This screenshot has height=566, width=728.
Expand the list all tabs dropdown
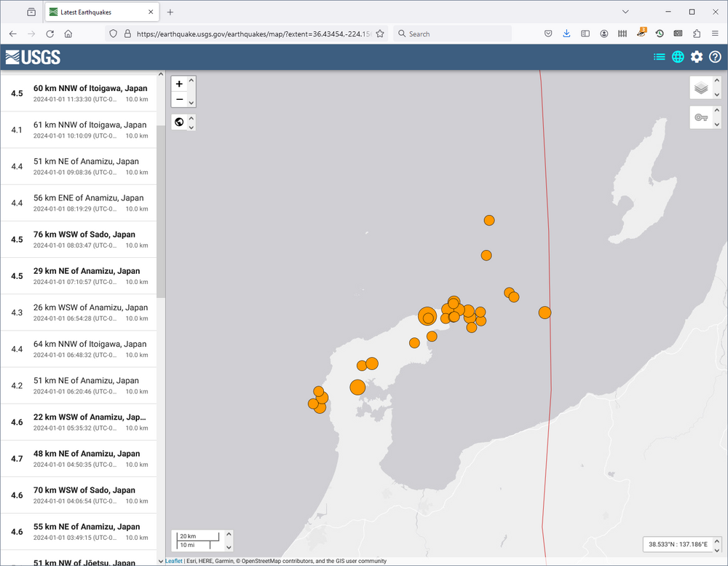[x=626, y=12]
